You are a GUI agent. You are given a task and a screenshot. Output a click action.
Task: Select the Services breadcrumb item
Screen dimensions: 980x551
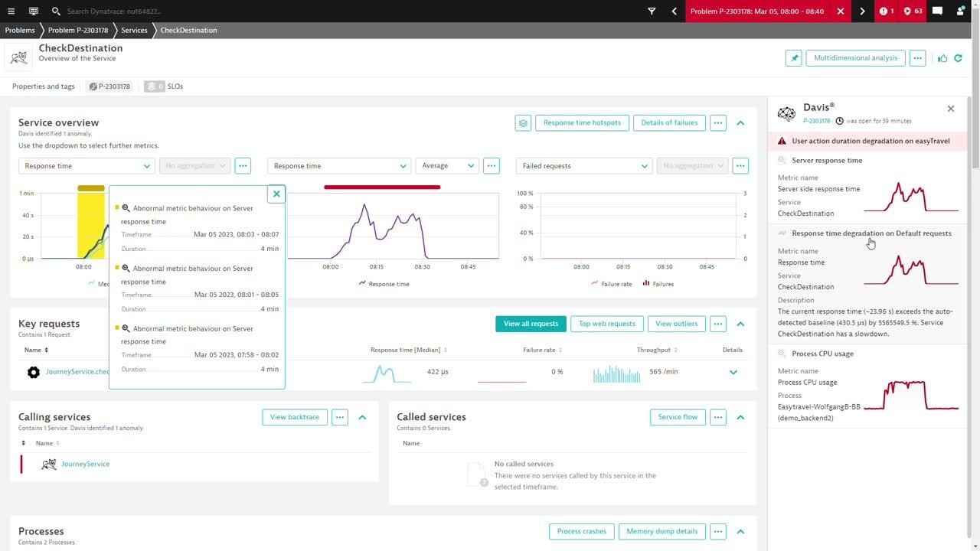click(134, 31)
